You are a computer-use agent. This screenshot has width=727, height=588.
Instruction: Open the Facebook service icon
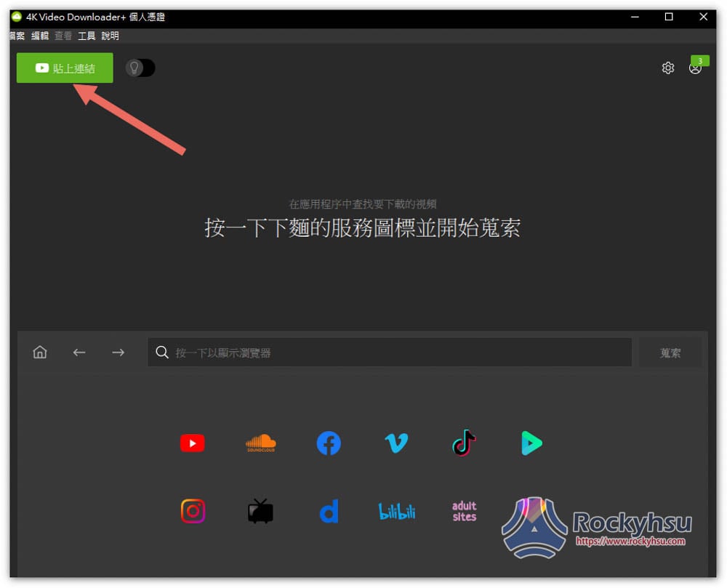329,443
